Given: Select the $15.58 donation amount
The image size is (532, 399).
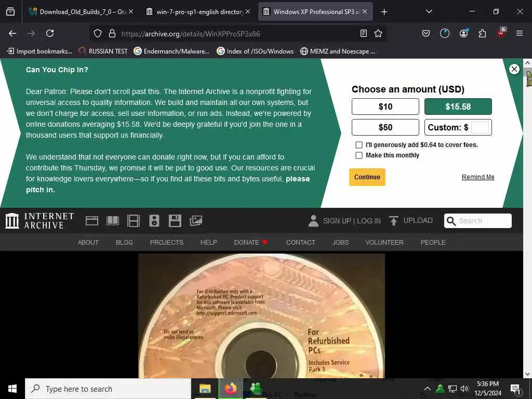Looking at the screenshot, I should pos(458,107).
